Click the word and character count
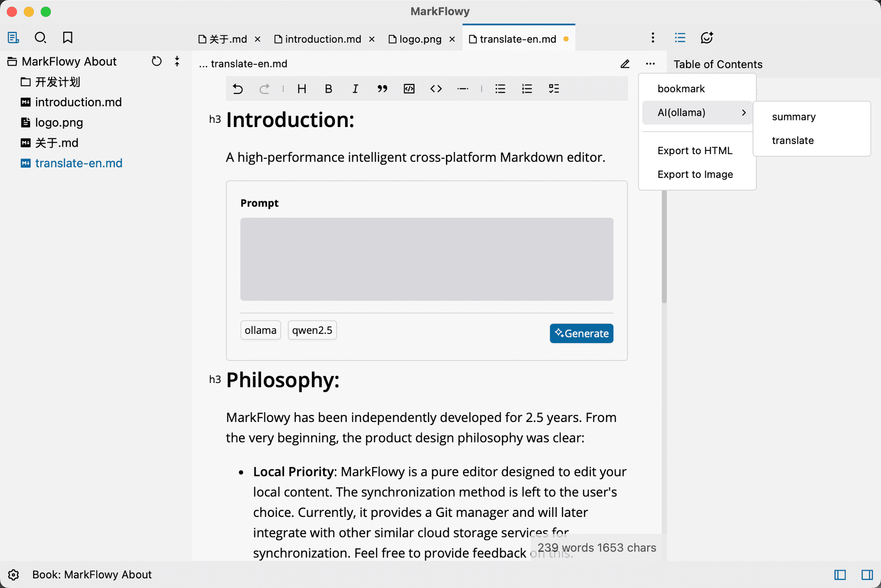The image size is (881, 588). 597,548
